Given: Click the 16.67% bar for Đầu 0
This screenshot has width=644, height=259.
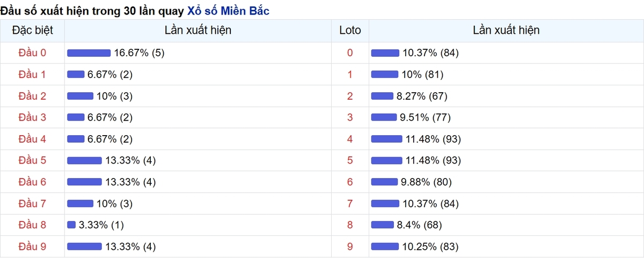Looking at the screenshot, I should pyautogui.click(x=89, y=53).
